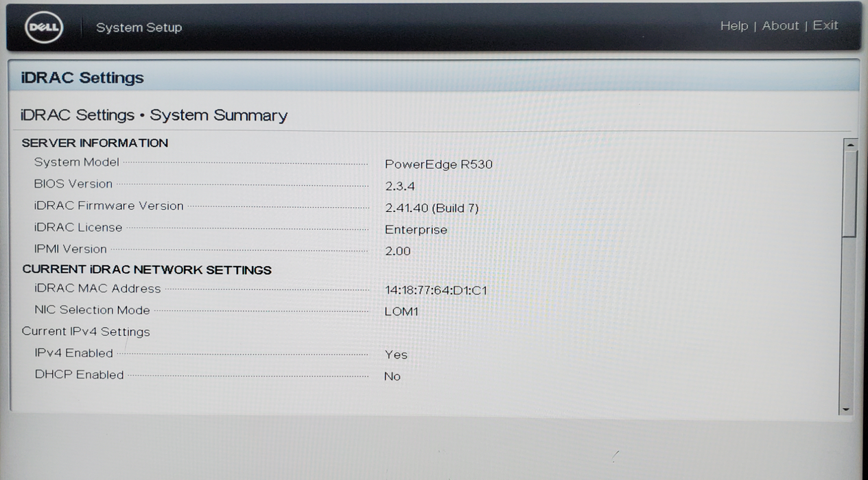The height and width of the screenshot is (480, 868).
Task: Exit System Setup via Exit link
Action: click(x=825, y=25)
